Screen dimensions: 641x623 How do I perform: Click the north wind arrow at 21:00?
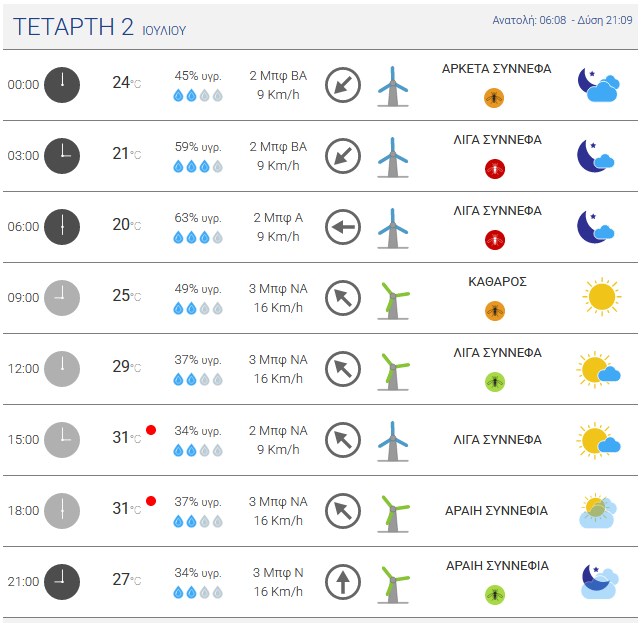[343, 582]
